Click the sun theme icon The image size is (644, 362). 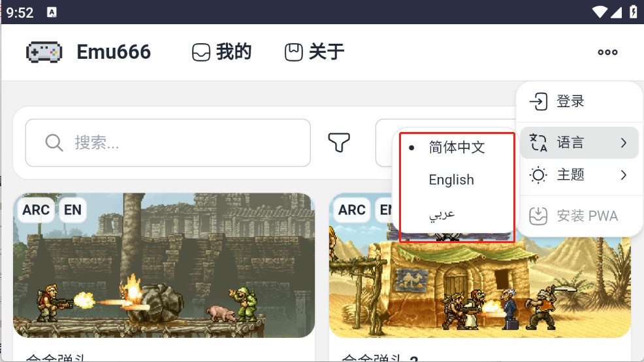pos(538,175)
